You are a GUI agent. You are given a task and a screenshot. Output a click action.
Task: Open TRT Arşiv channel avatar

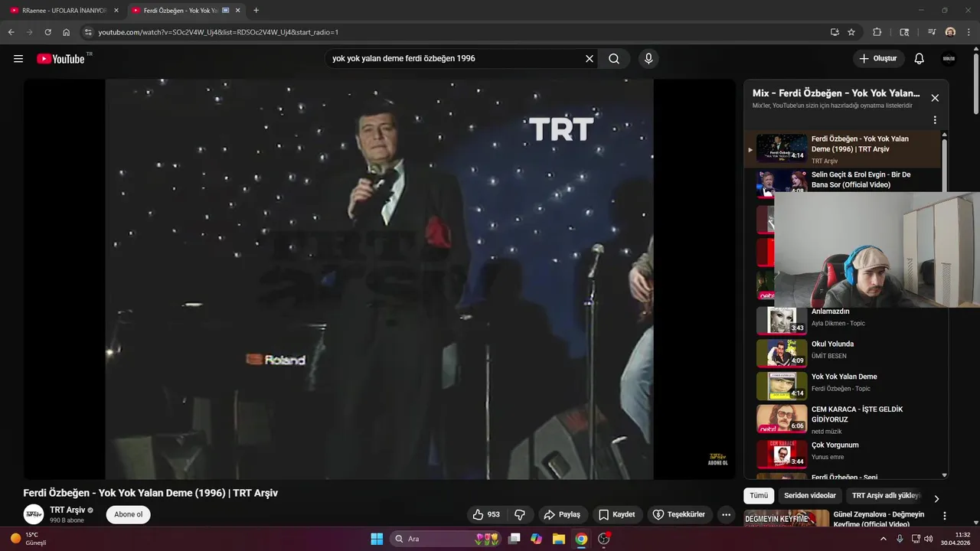pos(34,514)
